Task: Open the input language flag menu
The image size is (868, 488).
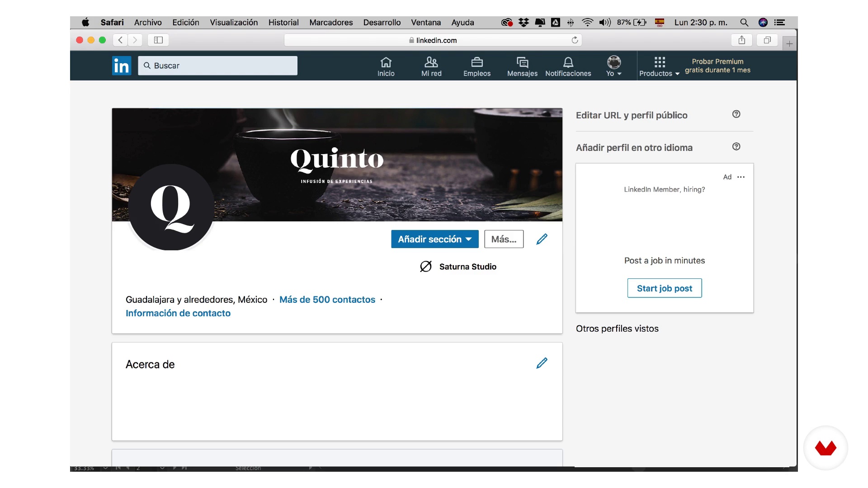Action: [x=660, y=23]
